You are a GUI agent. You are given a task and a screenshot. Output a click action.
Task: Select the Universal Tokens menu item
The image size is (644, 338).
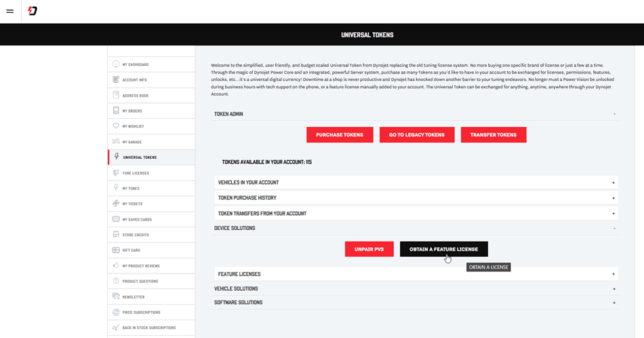click(151, 157)
